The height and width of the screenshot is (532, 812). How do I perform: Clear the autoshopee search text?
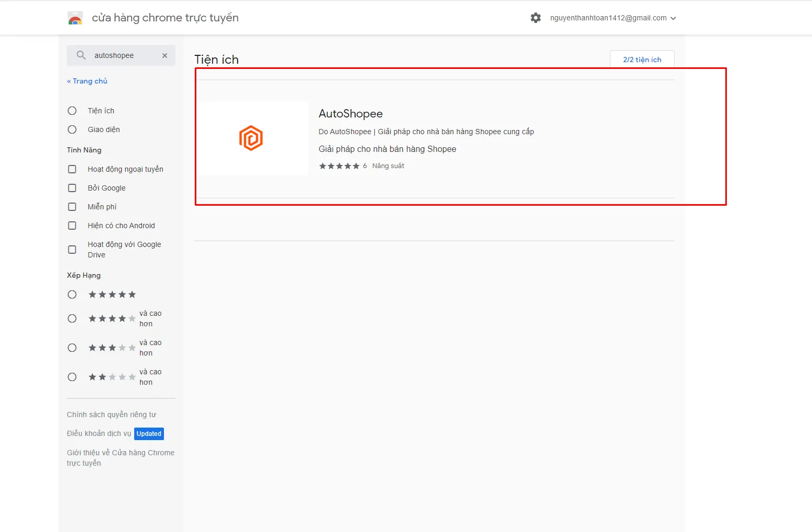coord(164,55)
